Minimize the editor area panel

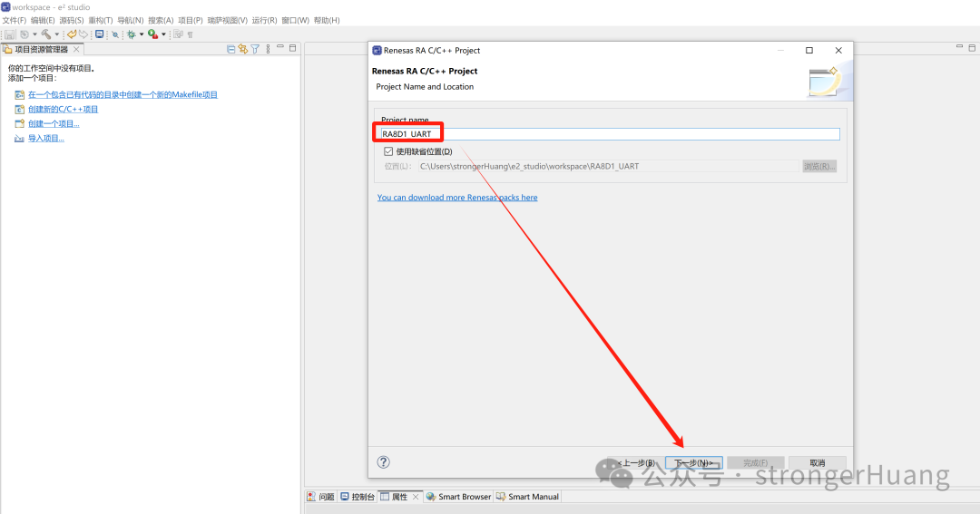[959, 47]
